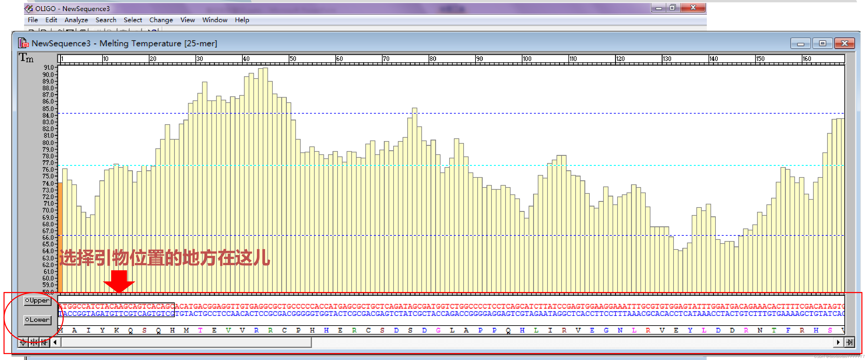Click ruler position marker 40
Viewport: 868px width, 360px height.
tap(246, 59)
